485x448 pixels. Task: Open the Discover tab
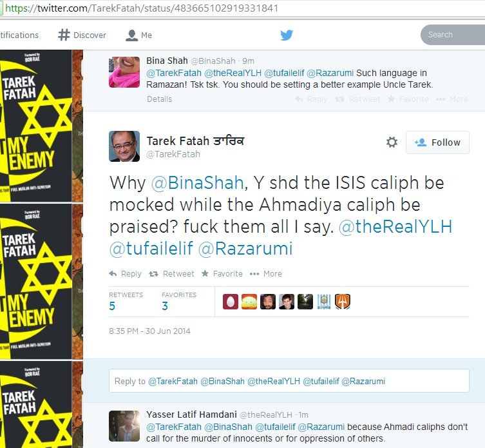tap(82, 35)
